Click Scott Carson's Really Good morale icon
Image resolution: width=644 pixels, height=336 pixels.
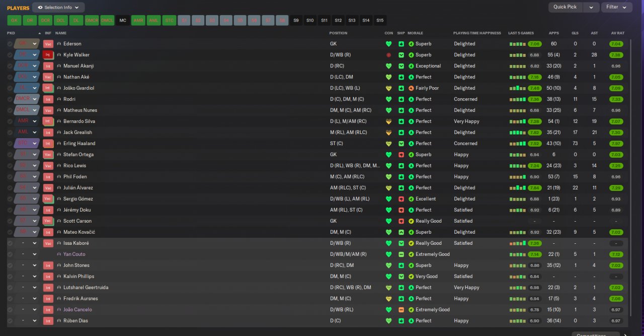pyautogui.click(x=411, y=221)
